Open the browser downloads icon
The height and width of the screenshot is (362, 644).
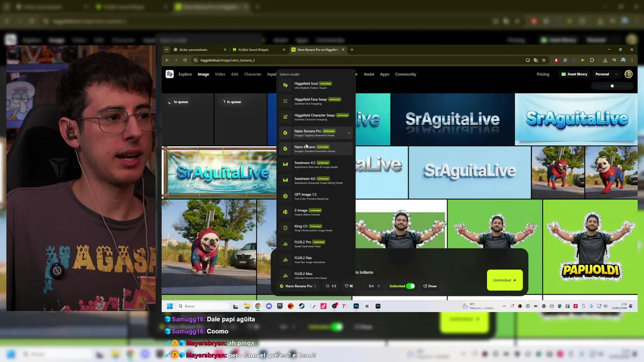[x=605, y=60]
